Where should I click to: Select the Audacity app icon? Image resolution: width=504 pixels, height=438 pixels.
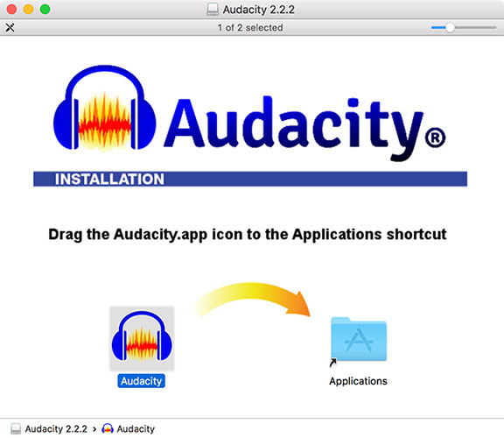(x=142, y=338)
